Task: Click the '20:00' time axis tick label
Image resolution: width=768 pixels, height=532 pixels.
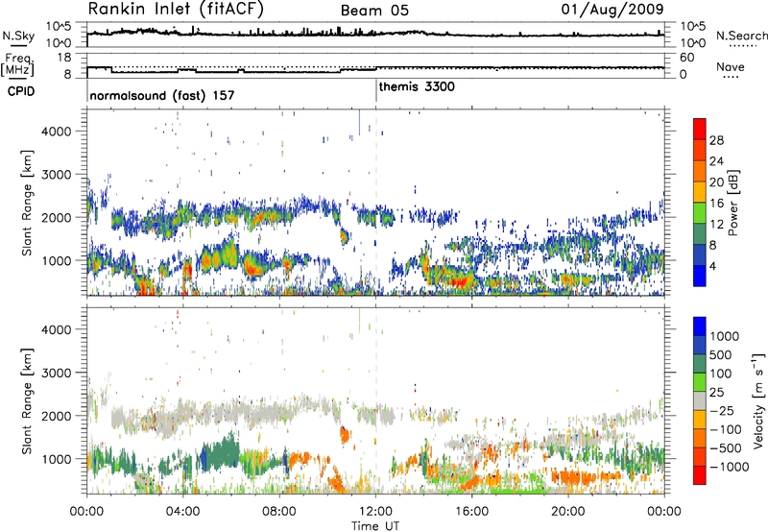Action: tap(568, 512)
